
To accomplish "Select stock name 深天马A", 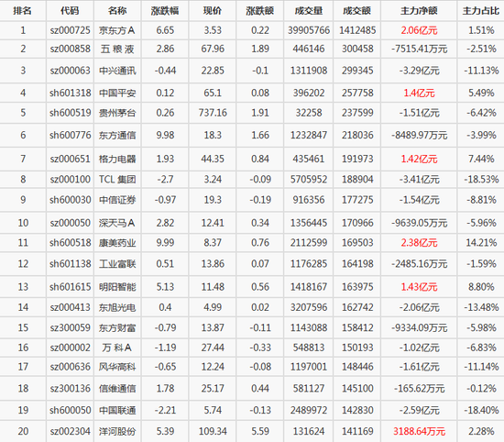I will pos(117,223).
